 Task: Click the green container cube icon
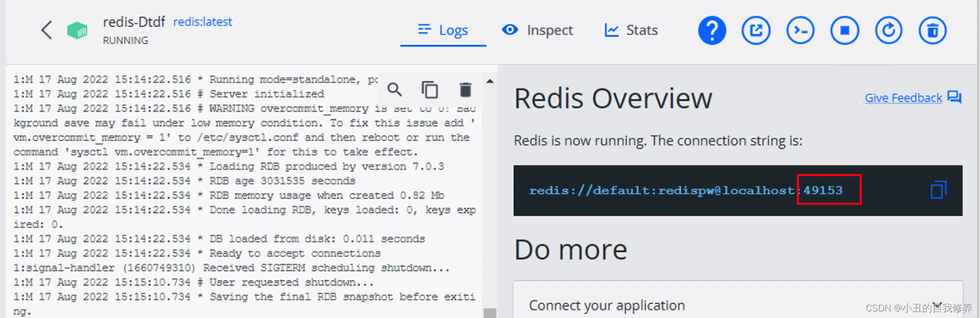click(x=77, y=30)
